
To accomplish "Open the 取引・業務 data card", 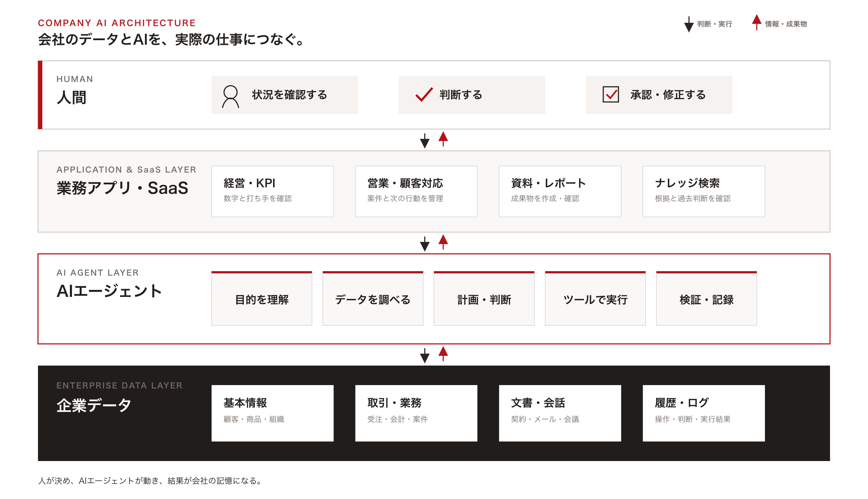I will pos(416,413).
